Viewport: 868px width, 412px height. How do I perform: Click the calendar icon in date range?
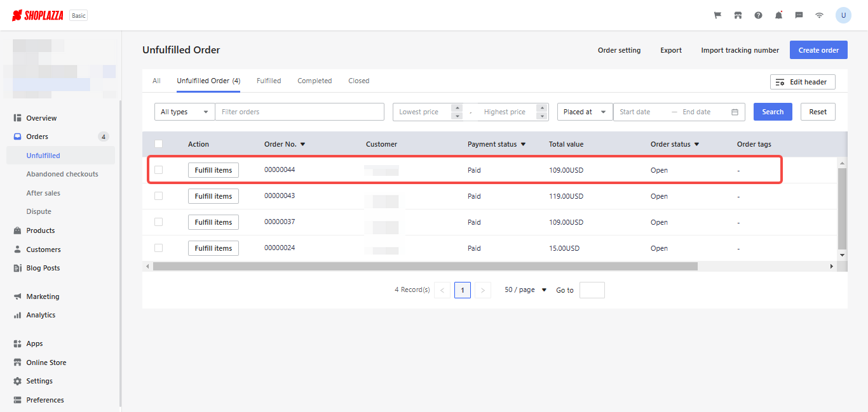coord(735,112)
